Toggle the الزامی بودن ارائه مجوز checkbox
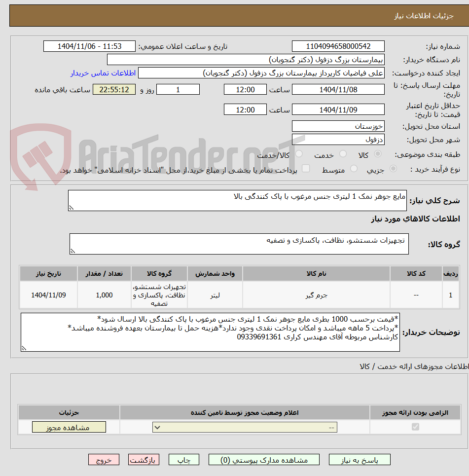 pyautogui.click(x=415, y=427)
